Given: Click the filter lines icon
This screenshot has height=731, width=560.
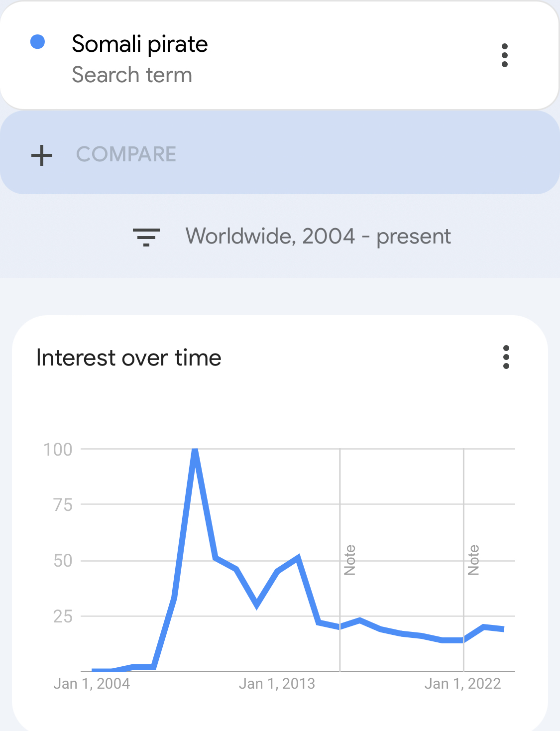Looking at the screenshot, I should 146,237.
